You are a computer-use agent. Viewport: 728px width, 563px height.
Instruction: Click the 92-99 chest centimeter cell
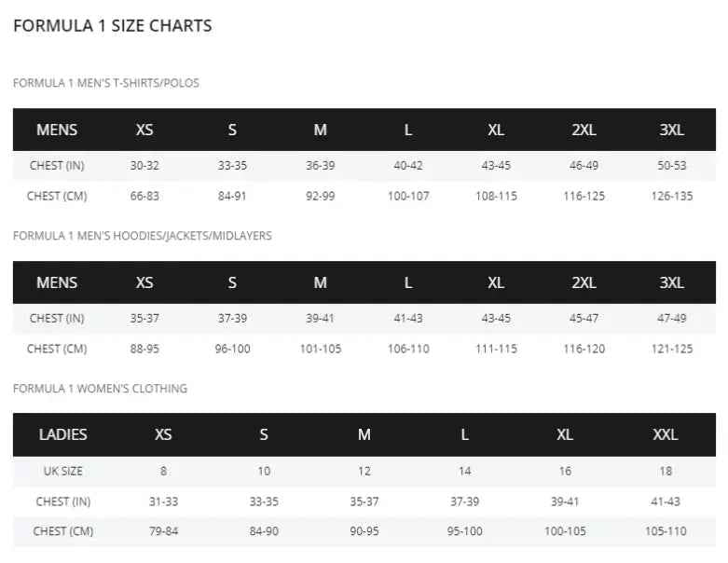pos(320,196)
